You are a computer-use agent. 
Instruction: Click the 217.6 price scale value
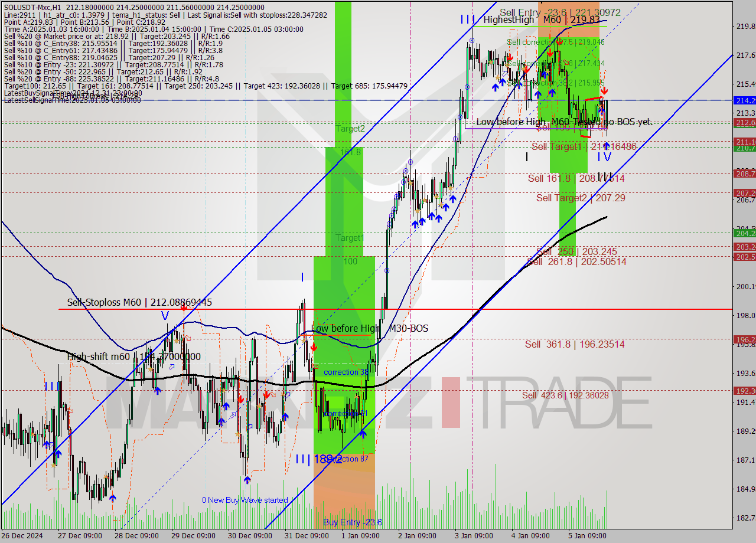pos(745,55)
